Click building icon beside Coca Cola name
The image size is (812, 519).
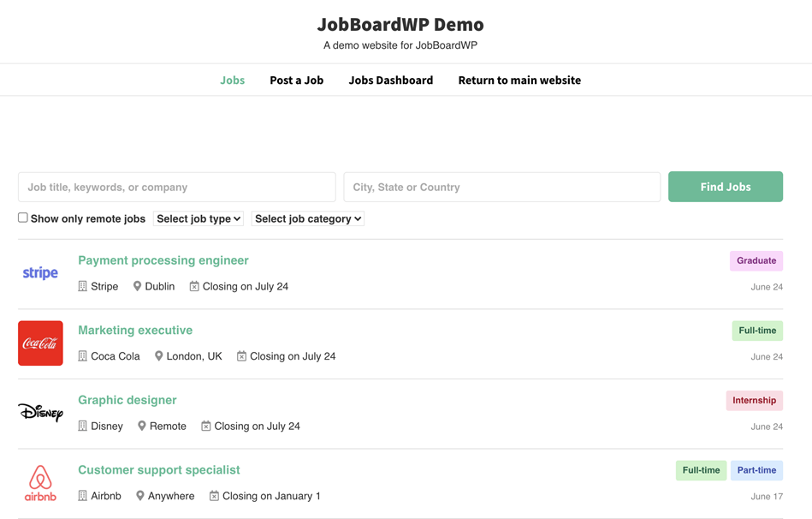(82, 356)
